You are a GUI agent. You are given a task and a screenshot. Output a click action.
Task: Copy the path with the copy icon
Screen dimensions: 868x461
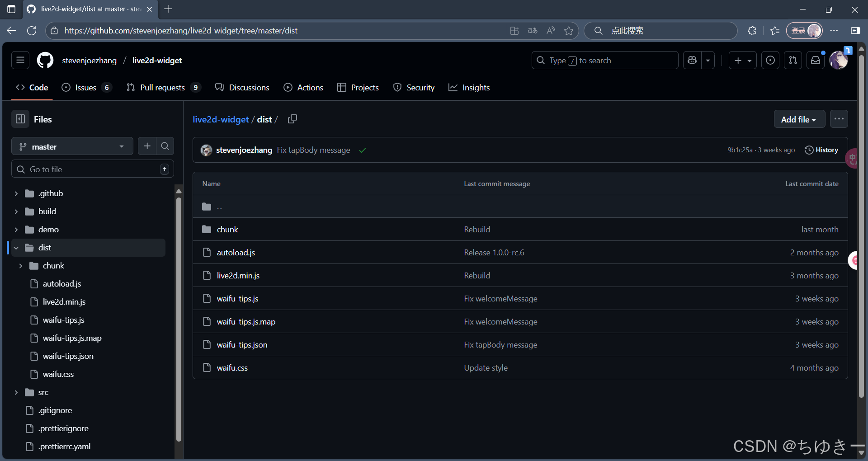pos(292,119)
